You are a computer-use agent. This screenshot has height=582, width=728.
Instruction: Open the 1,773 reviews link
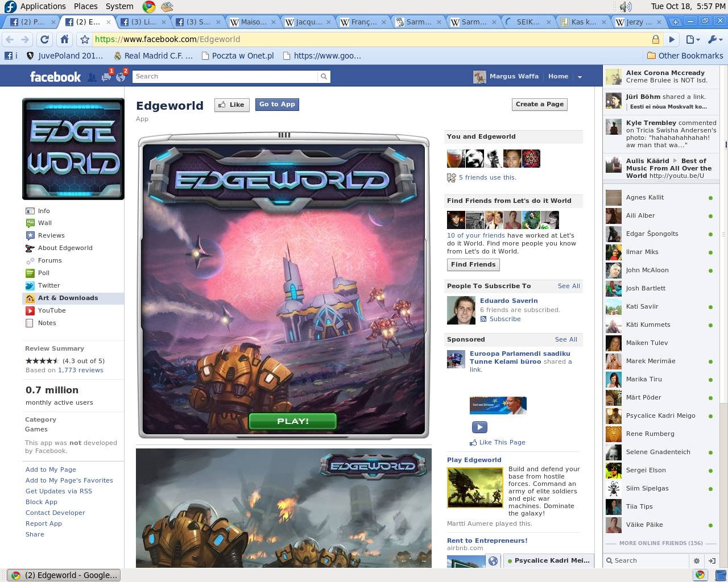pos(81,370)
